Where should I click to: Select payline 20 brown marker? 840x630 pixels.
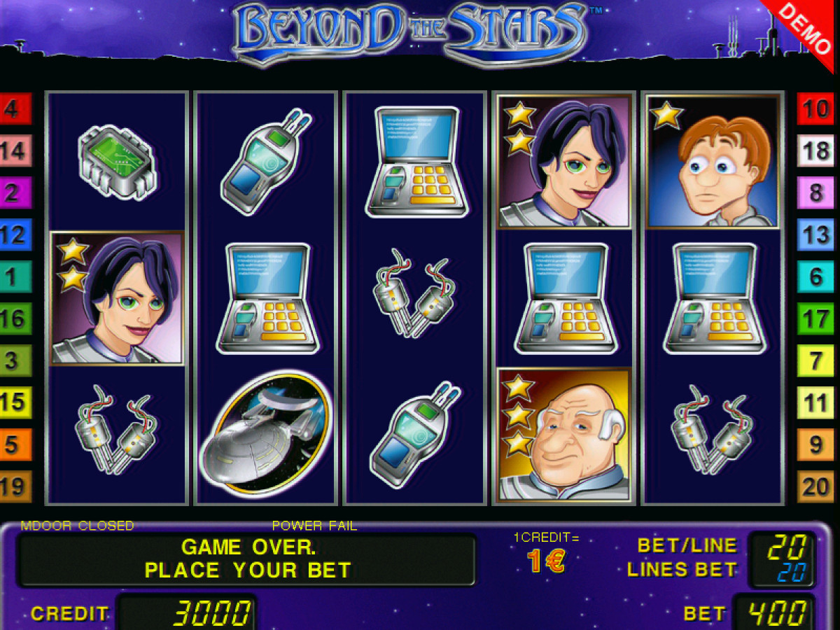(x=815, y=487)
